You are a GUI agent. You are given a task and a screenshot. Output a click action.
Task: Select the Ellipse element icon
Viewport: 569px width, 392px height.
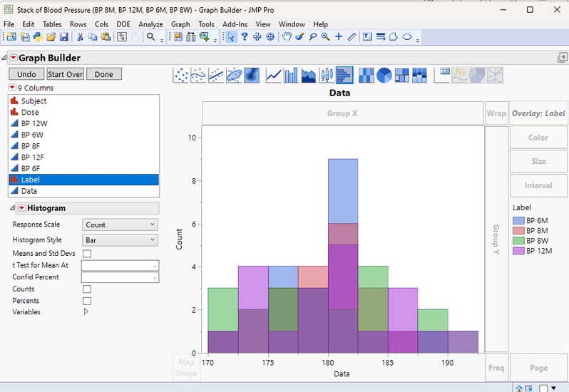click(x=234, y=76)
